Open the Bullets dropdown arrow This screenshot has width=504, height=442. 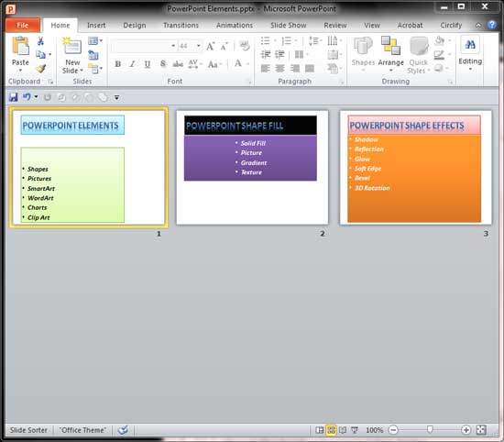[x=275, y=41]
